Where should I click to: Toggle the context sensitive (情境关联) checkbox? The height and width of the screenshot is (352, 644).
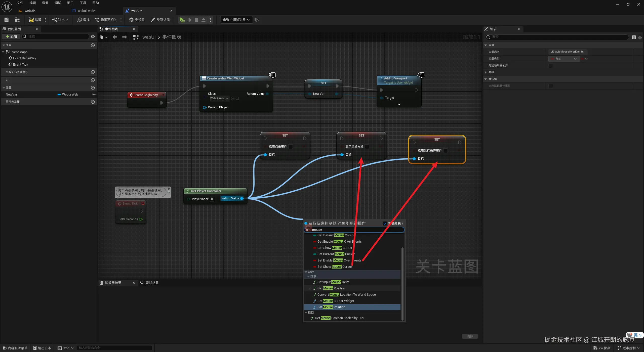tap(385, 223)
